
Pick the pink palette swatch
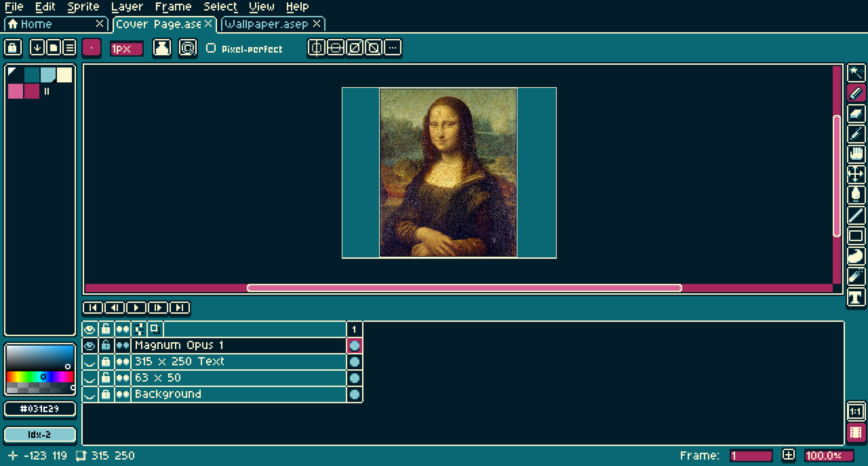click(16, 91)
